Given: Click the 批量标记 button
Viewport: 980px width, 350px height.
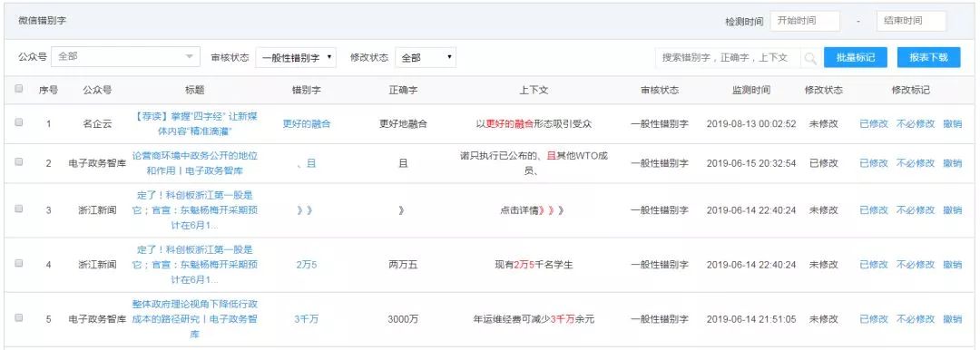Looking at the screenshot, I should coord(856,57).
